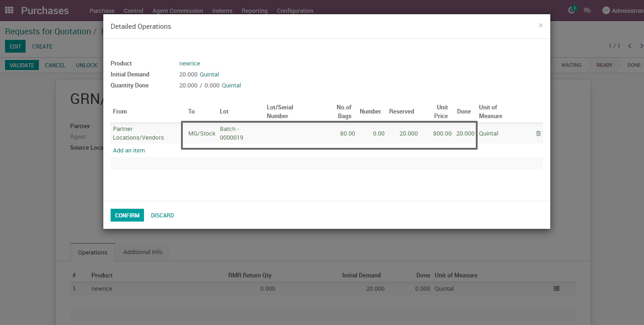
Task: Open the apps grid menu
Action: 8,10
